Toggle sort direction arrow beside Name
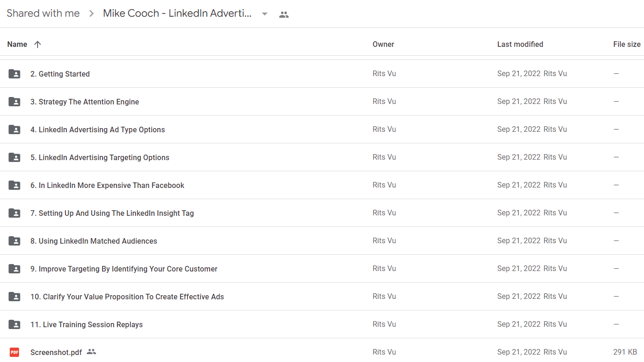Screen dimensions: 644x362 [38, 44]
